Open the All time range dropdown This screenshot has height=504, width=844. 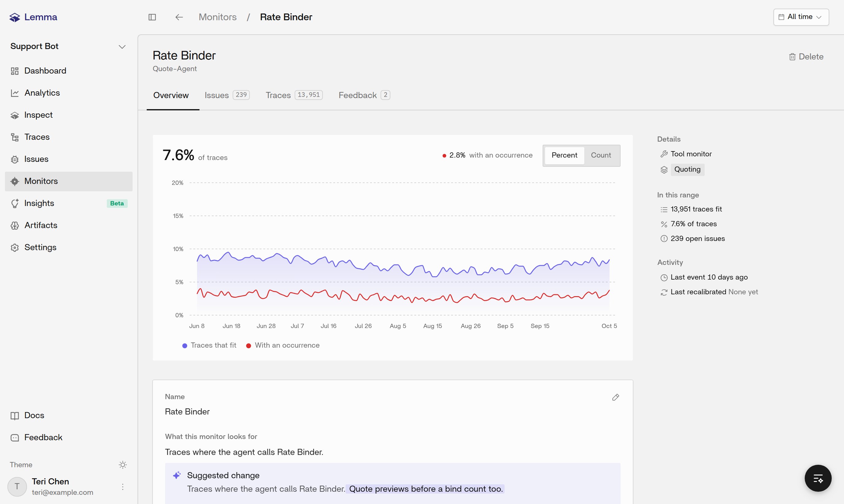click(801, 17)
